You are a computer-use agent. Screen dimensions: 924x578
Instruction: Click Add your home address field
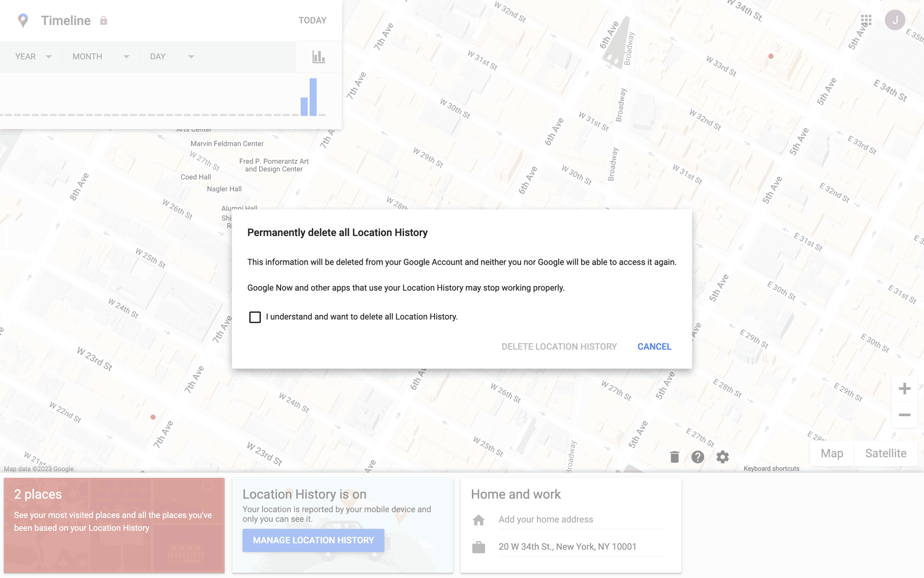(582, 519)
